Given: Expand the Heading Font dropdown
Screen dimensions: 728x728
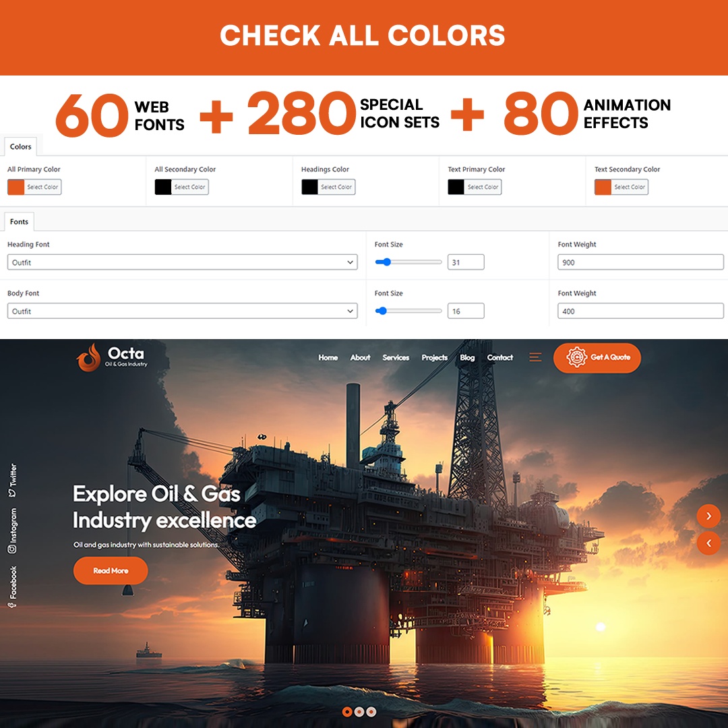Looking at the screenshot, I should coord(182,262).
